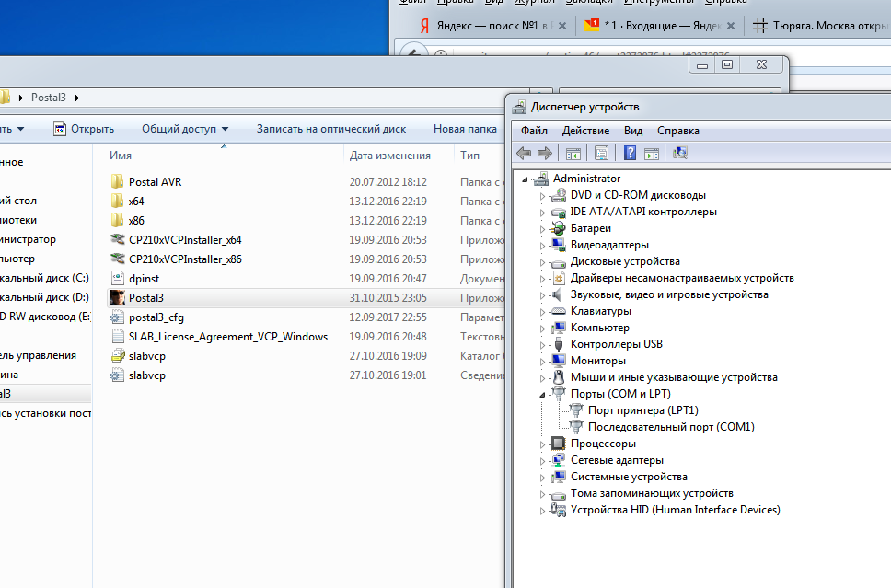Viewport: 891px width, 588px height.
Task: Expand DVD и CD-ROM дисководы node
Action: coord(542,195)
